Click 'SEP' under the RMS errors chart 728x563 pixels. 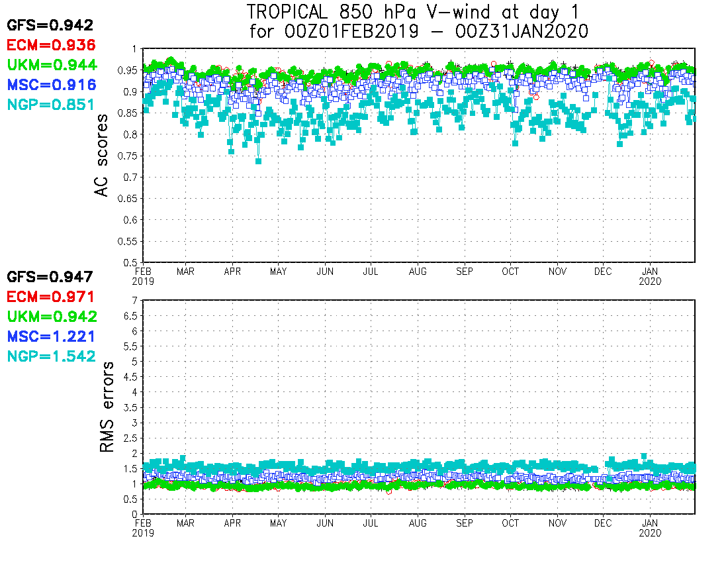tap(465, 523)
